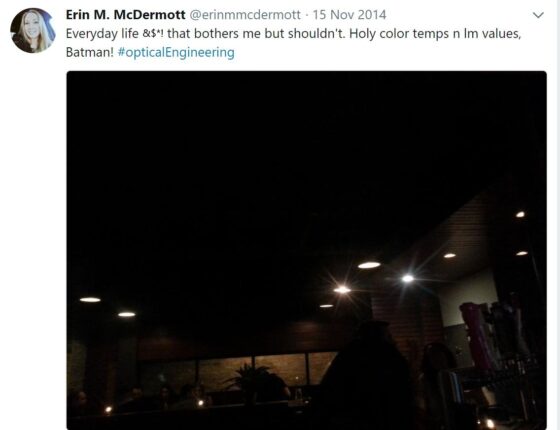Click the lit window panels in photo
The image size is (560, 430).
(x=239, y=371)
